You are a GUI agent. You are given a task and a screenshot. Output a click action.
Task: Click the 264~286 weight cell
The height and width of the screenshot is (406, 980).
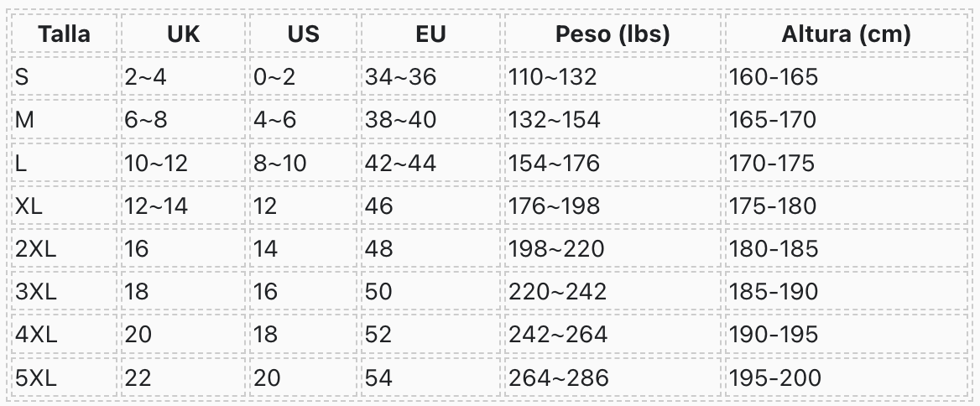click(612, 377)
